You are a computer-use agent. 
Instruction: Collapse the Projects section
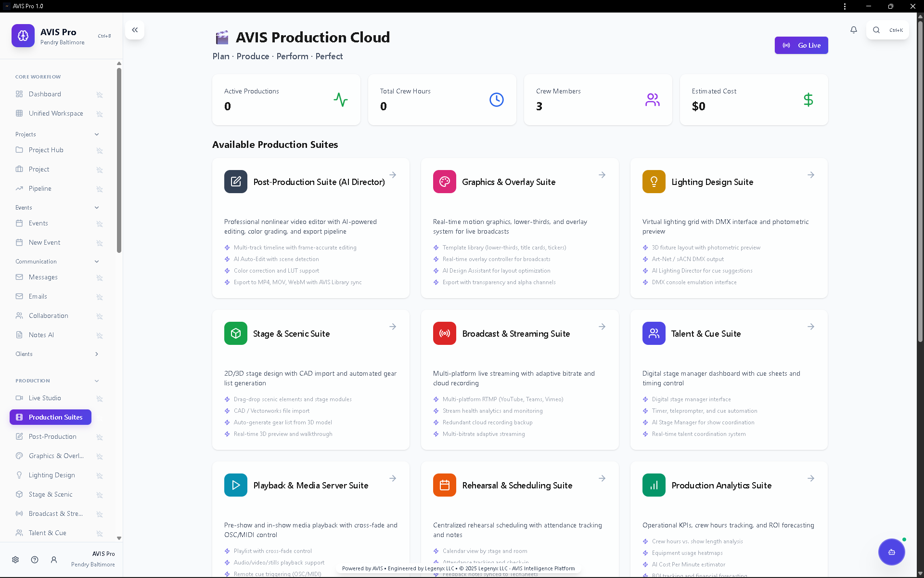point(97,134)
